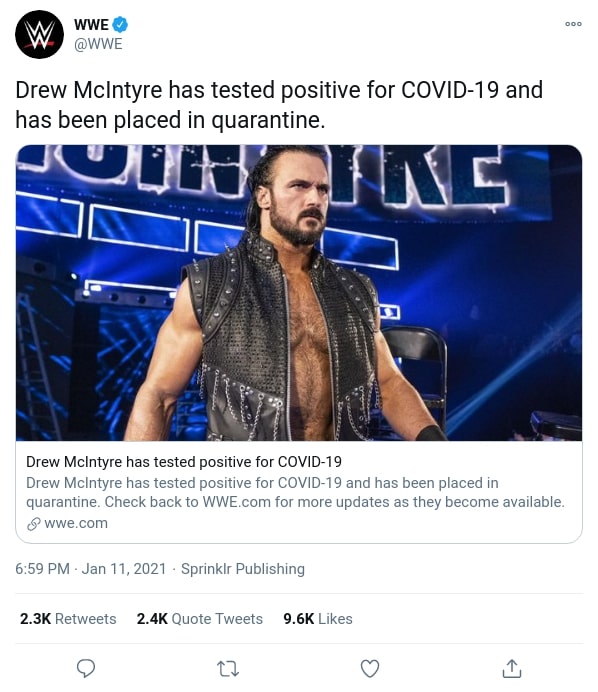This screenshot has width=598, height=692.
Task: Click the 6:59 PM timestamp
Action: [42, 568]
